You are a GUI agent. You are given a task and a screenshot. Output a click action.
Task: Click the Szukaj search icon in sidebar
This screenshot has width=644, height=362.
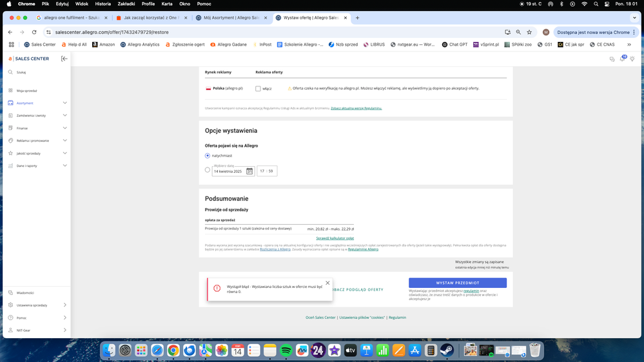point(11,72)
